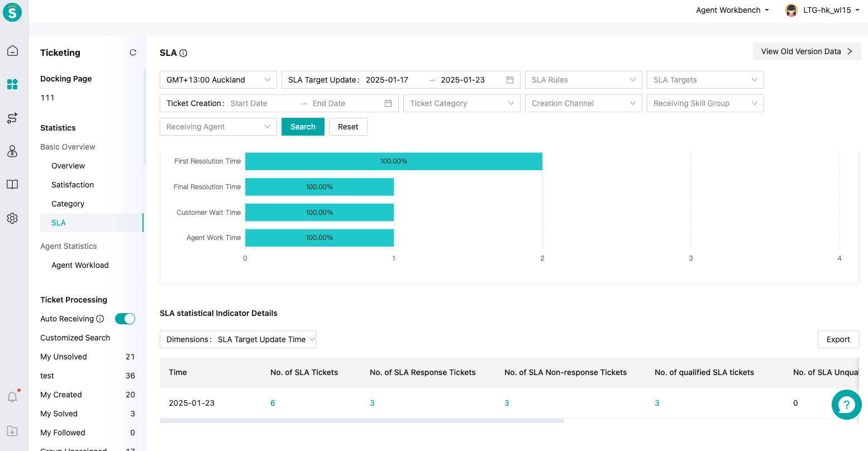Open Customized Search
The image size is (868, 451).
click(75, 338)
